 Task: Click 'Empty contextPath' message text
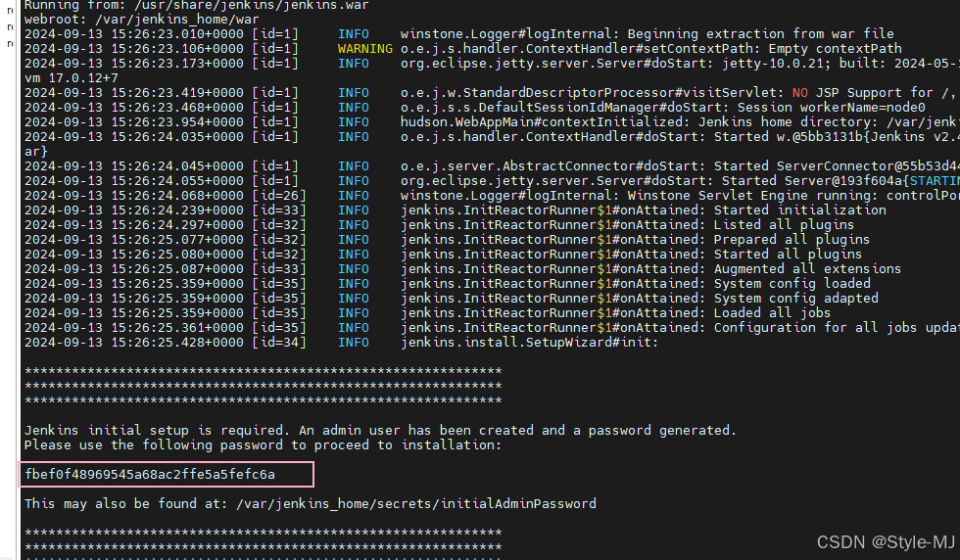835,49
